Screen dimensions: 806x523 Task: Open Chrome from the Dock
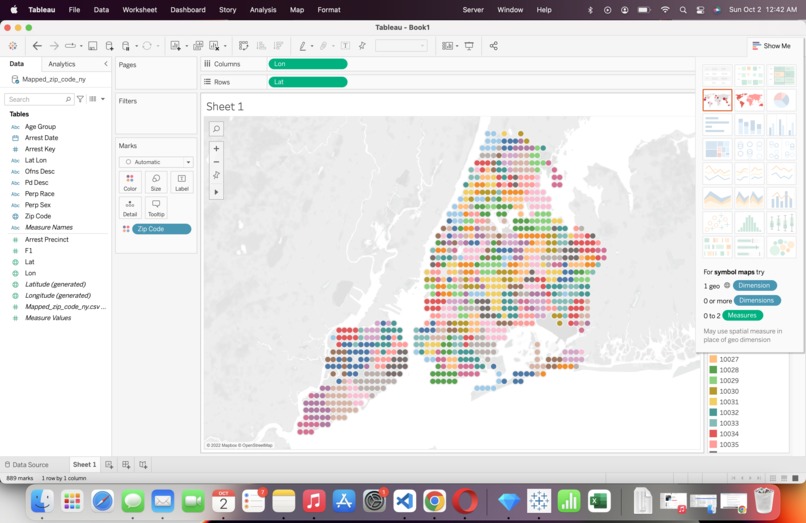tap(435, 500)
